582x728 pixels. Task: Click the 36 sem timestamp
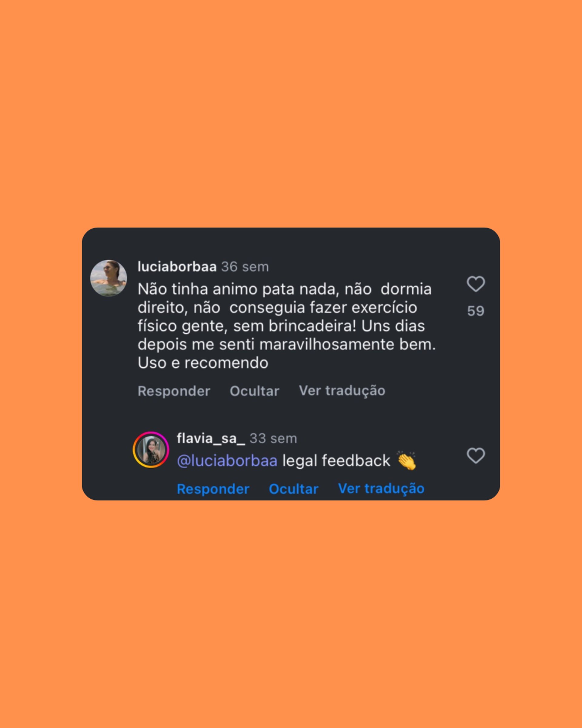click(245, 267)
